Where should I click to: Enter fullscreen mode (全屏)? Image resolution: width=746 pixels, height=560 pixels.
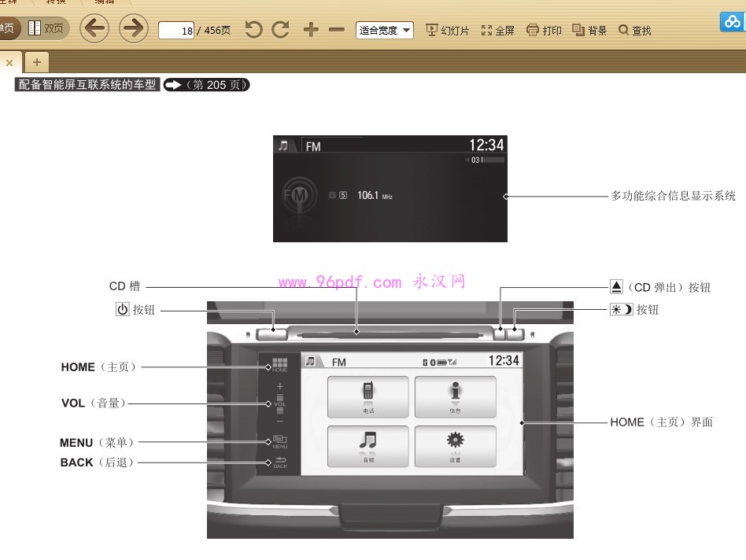pyautogui.click(x=497, y=31)
